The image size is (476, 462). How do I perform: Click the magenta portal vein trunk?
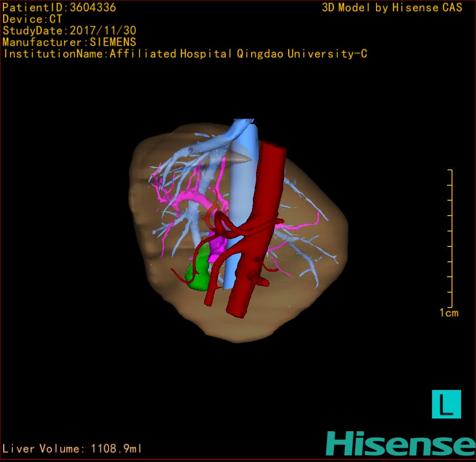pyautogui.click(x=218, y=245)
